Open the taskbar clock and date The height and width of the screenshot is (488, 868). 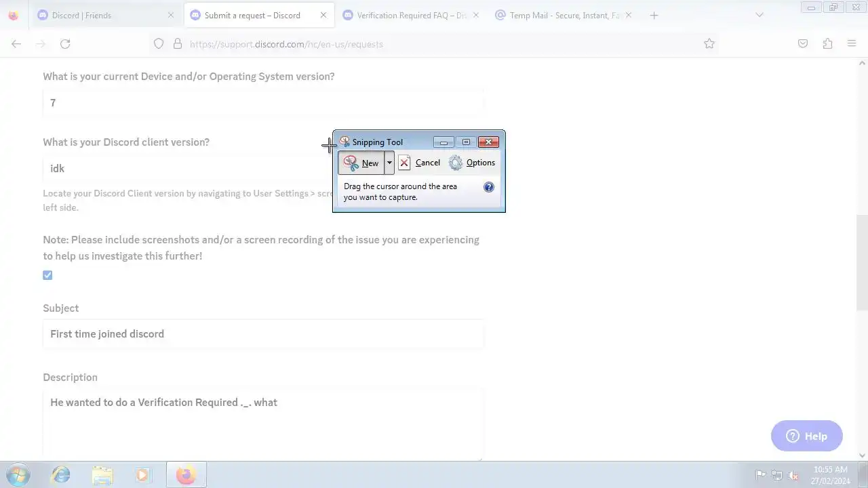pyautogui.click(x=830, y=475)
